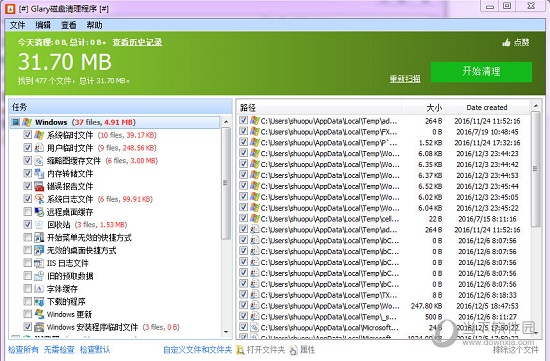Click the 无效的桌面快捷方式 icon
The height and width of the screenshot is (361, 550).
(x=39, y=250)
